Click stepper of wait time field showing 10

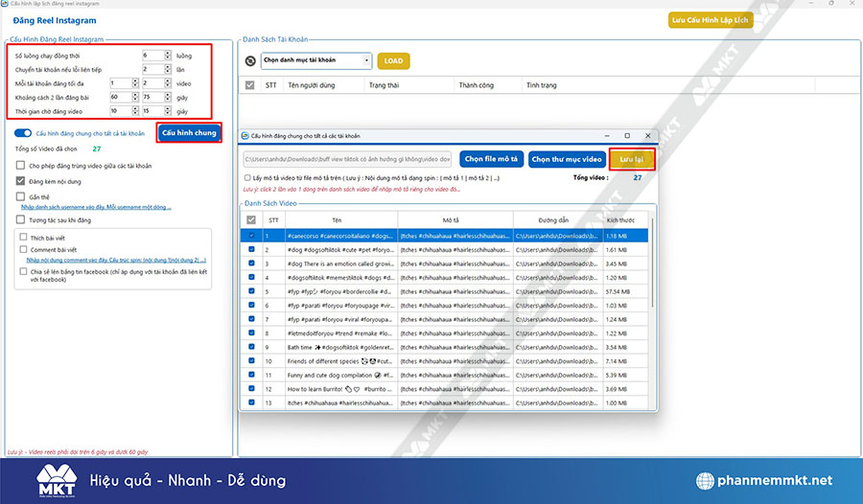click(135, 110)
